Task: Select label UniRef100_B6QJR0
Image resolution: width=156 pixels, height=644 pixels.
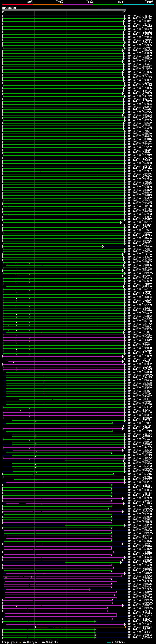Action: [140, 99]
